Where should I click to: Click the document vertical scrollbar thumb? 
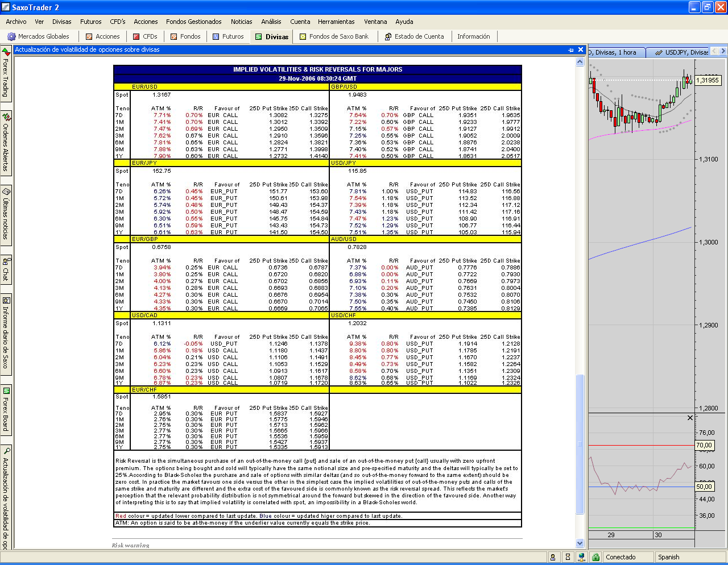(580, 444)
